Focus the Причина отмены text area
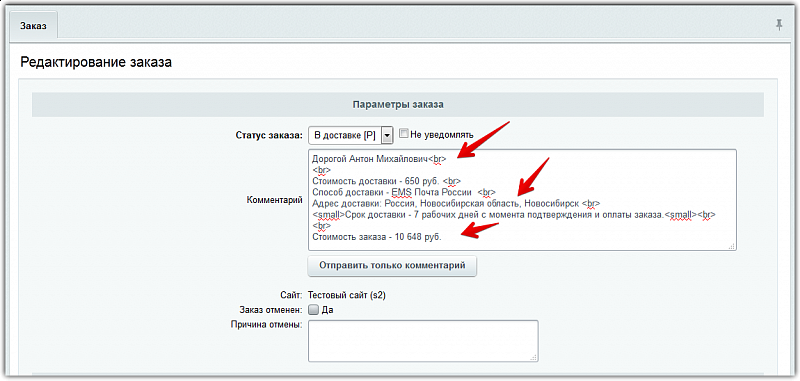The height and width of the screenshot is (381, 800). tap(423, 341)
